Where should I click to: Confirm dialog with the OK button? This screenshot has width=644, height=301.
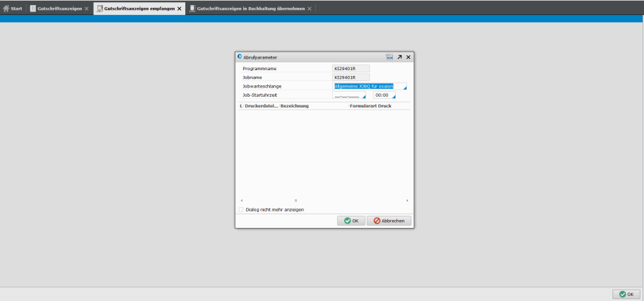click(351, 221)
